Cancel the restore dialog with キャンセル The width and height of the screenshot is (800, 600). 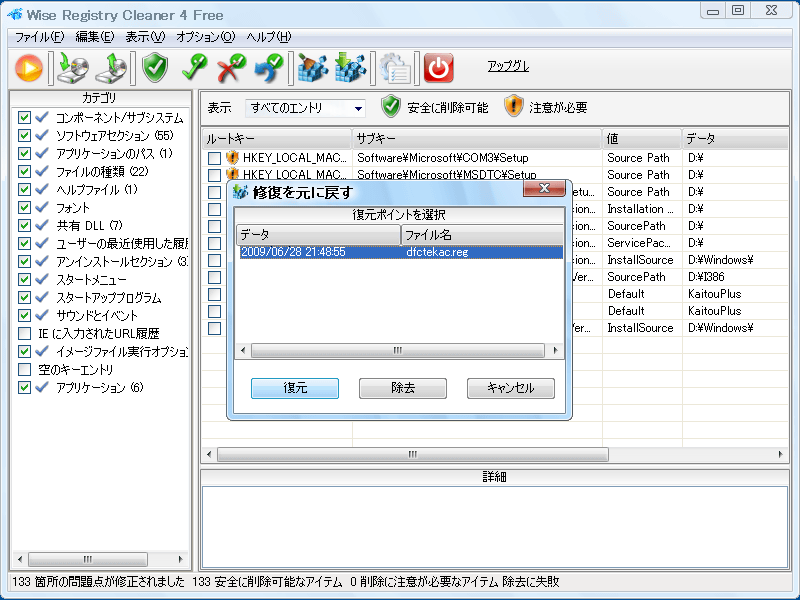[x=511, y=388]
